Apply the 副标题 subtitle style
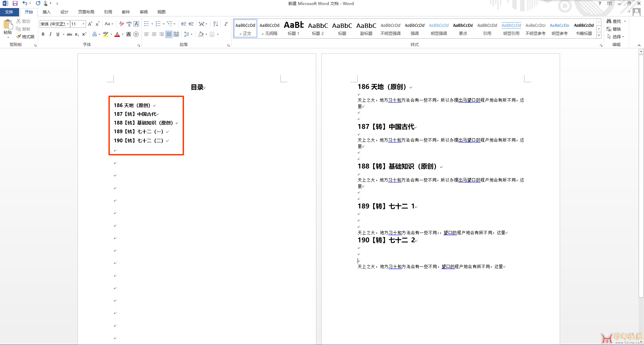 366,28
